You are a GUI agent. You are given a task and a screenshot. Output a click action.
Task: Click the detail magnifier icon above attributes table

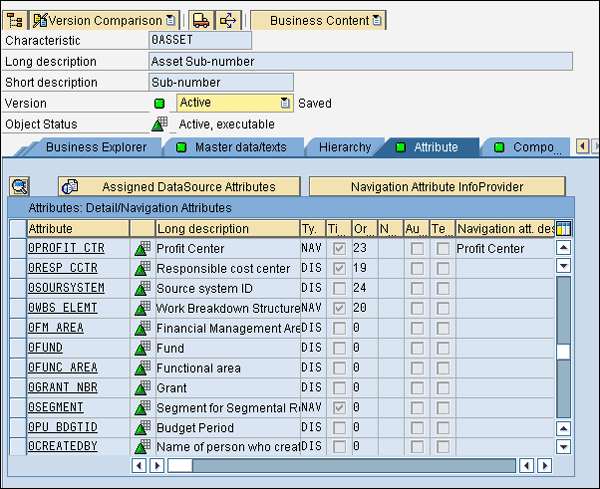(20, 186)
